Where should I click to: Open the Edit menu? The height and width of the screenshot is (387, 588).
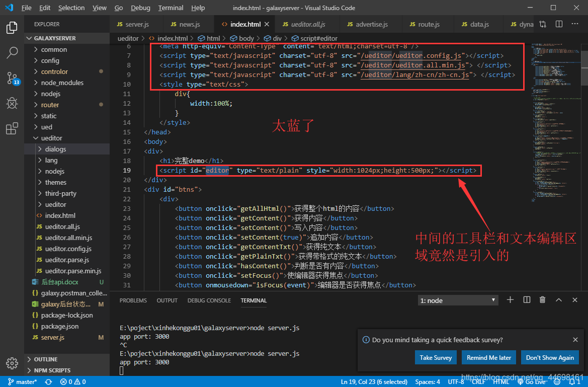[x=45, y=8]
